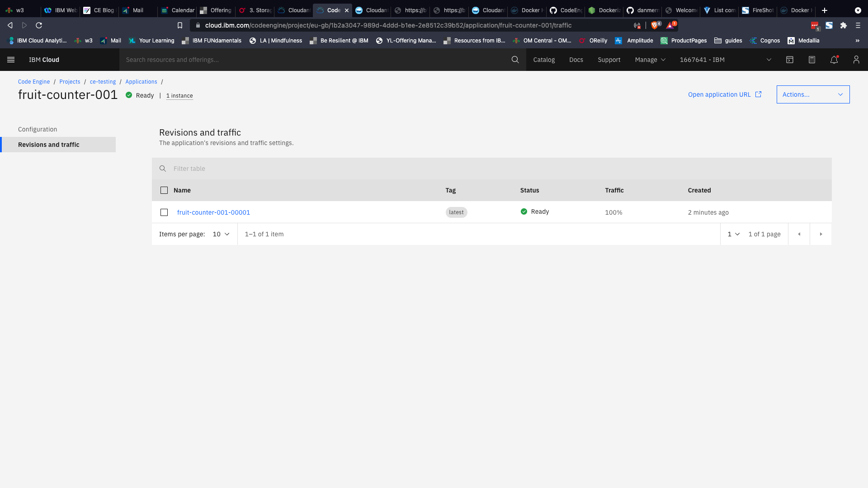Image resolution: width=868 pixels, height=488 pixels.
Task: Open the Amplitude bookmark
Action: tap(634, 41)
